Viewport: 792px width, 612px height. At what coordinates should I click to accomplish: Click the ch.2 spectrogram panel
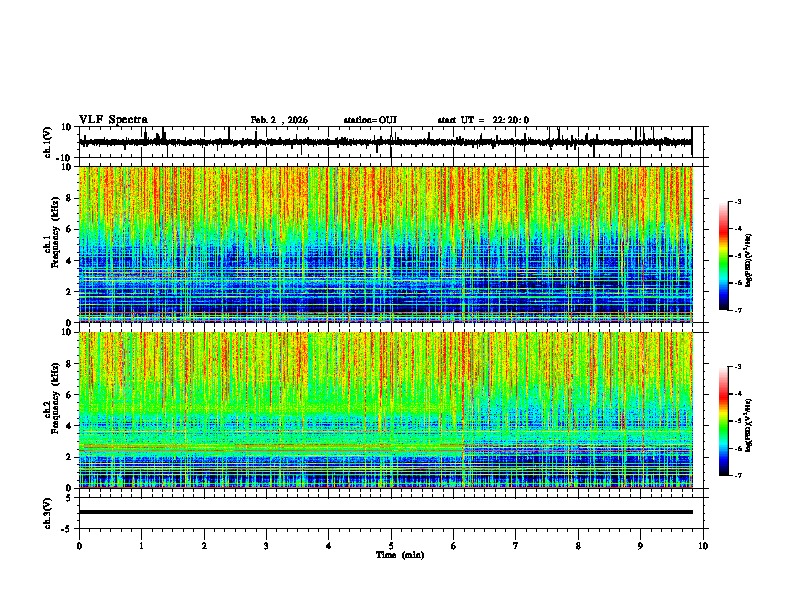[385, 410]
